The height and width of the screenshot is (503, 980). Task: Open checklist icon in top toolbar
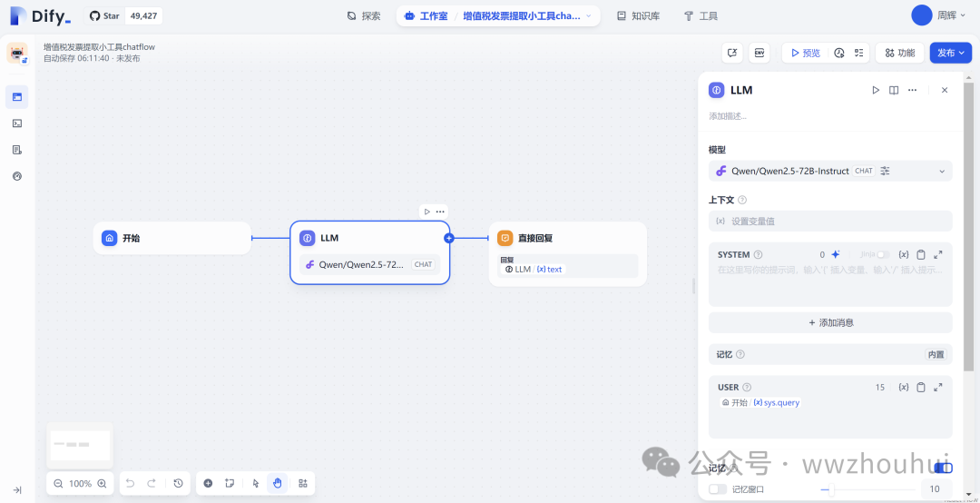858,53
